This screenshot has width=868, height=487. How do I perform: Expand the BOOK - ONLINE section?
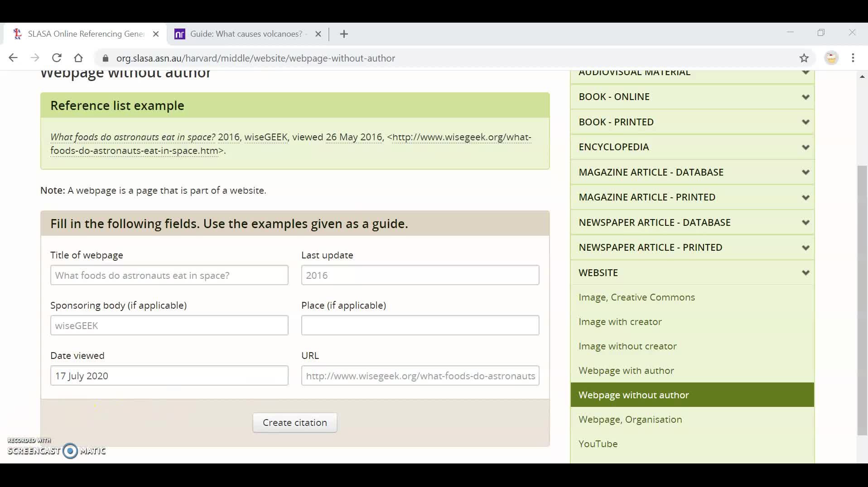pos(692,96)
